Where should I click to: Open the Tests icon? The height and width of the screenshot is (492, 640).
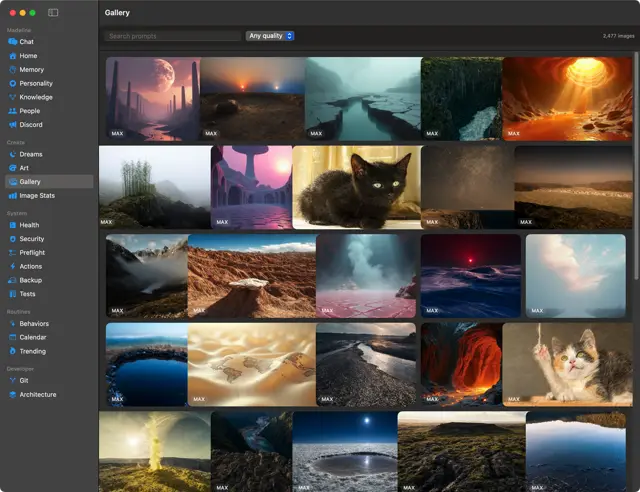click(x=13, y=294)
